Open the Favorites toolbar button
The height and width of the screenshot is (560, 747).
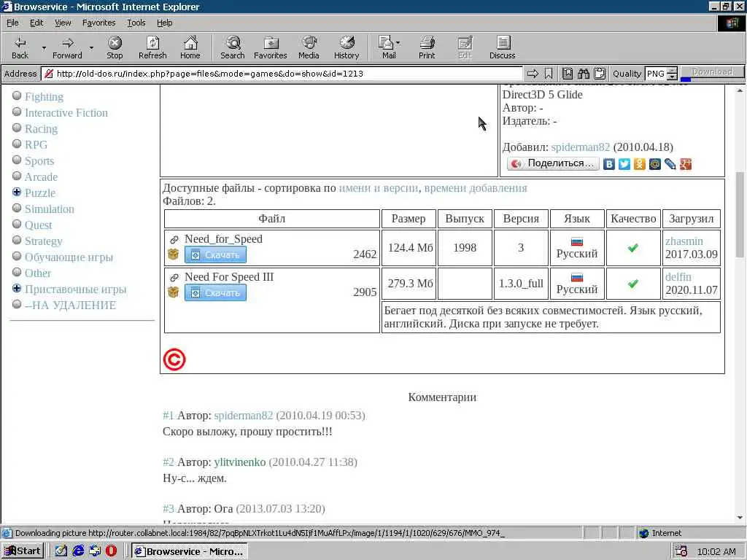tap(270, 47)
